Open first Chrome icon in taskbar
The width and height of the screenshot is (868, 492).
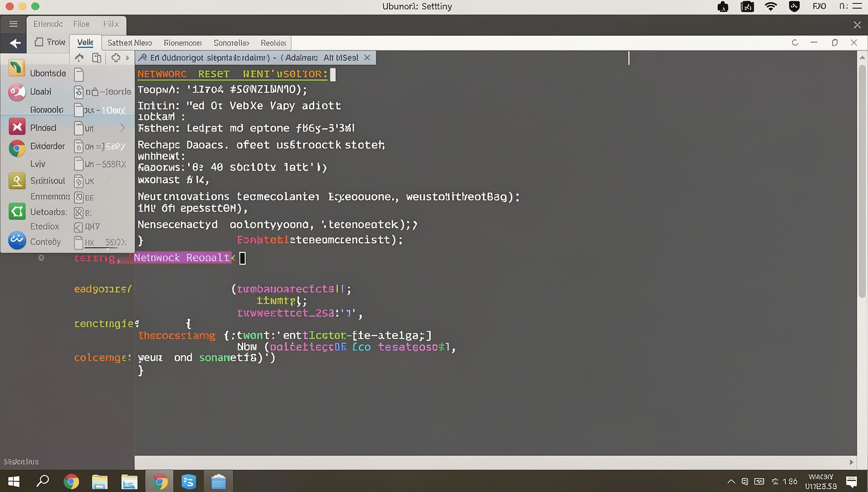point(71,481)
